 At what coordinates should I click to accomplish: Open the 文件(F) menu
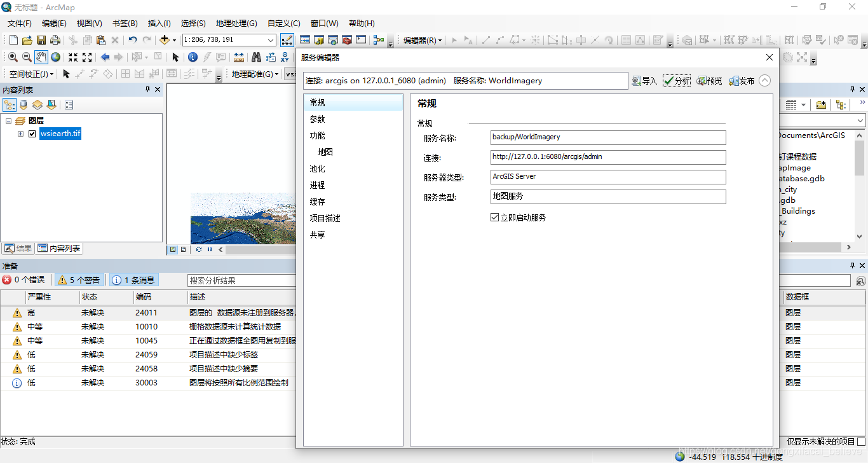pyautogui.click(x=19, y=23)
